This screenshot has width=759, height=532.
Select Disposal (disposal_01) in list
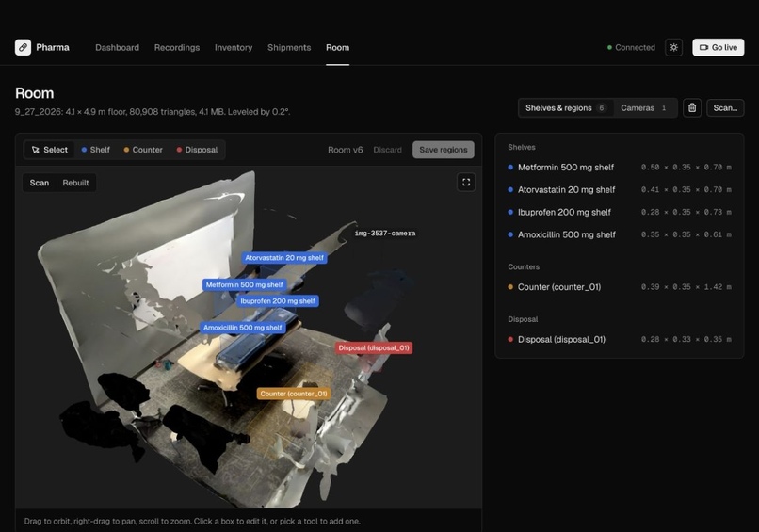pos(620,340)
